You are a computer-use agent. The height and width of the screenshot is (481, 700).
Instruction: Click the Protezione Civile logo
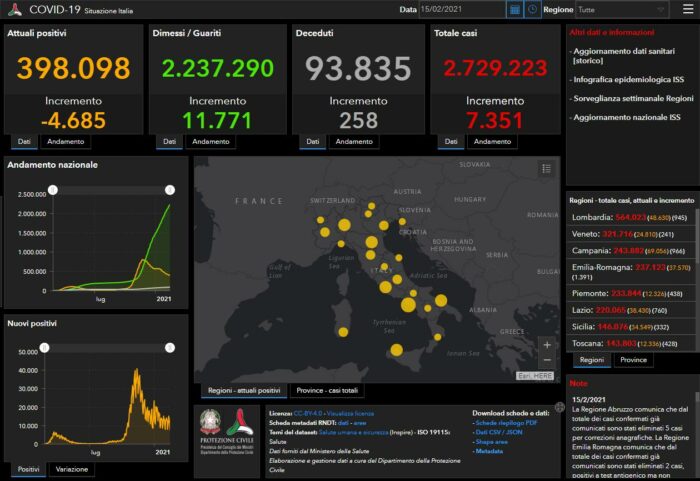coord(240,422)
